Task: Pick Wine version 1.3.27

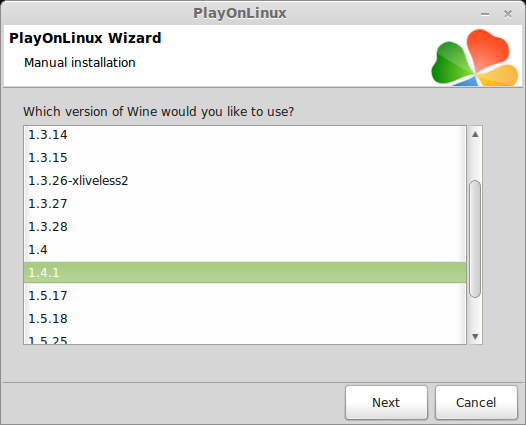Action: pos(245,204)
